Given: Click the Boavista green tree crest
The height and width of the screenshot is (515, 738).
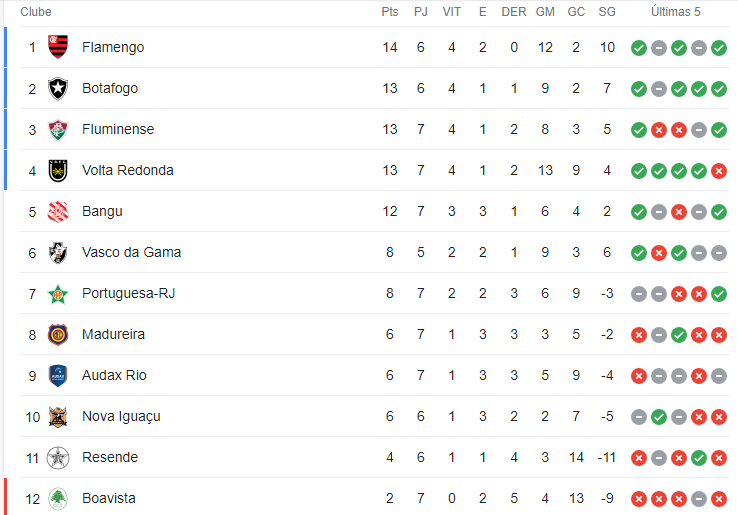Looking at the screenshot, I should (58, 499).
